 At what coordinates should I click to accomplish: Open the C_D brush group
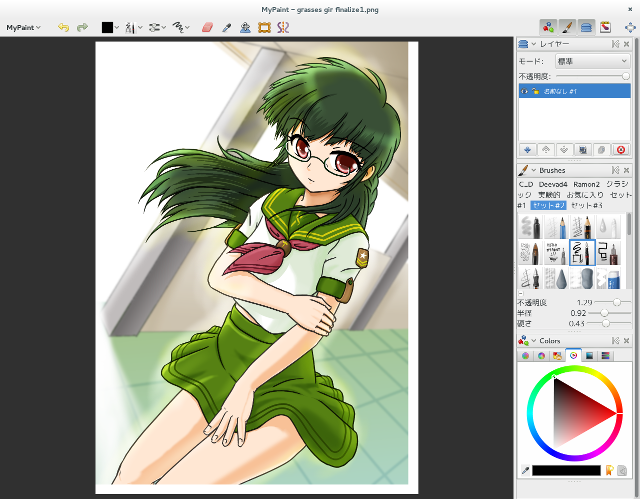526,184
